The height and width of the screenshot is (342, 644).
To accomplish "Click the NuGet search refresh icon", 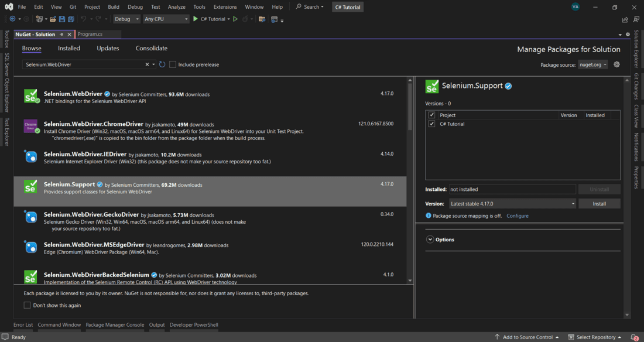I will tap(162, 64).
